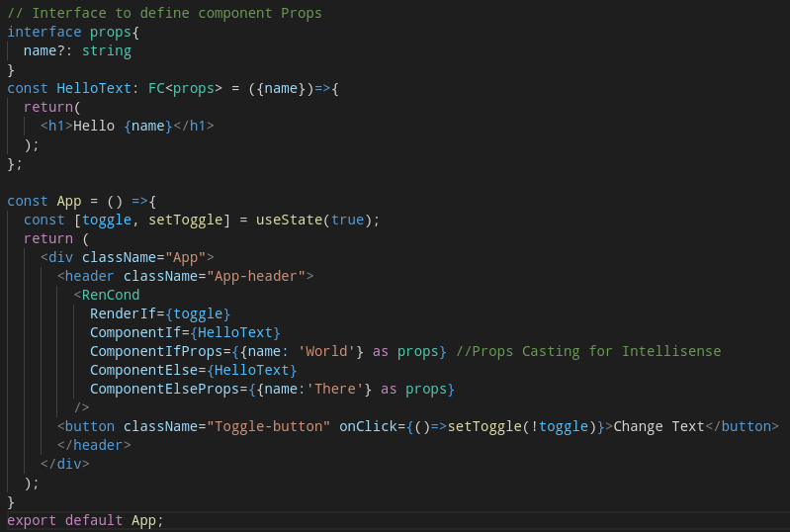Viewport: 790px width, 532px height.
Task: Click "App" in the const App declaration
Action: (x=69, y=201)
